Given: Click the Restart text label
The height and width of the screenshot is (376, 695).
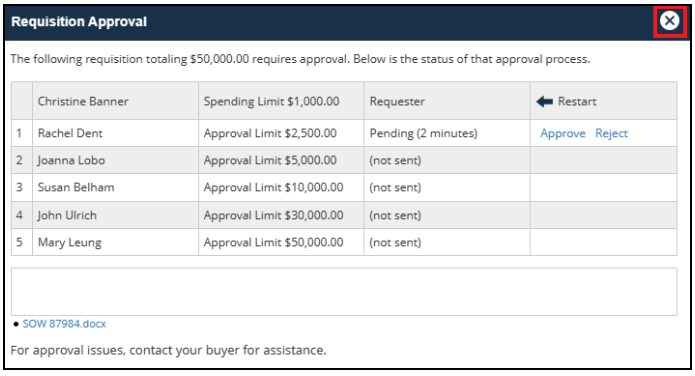Looking at the screenshot, I should click(x=577, y=102).
